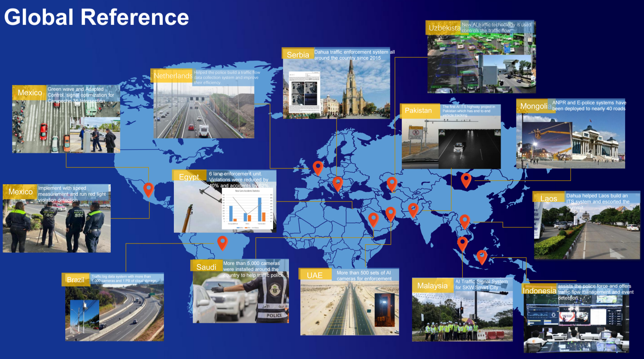Click the yellow Serbia country label
644x359 pixels.
(x=298, y=55)
